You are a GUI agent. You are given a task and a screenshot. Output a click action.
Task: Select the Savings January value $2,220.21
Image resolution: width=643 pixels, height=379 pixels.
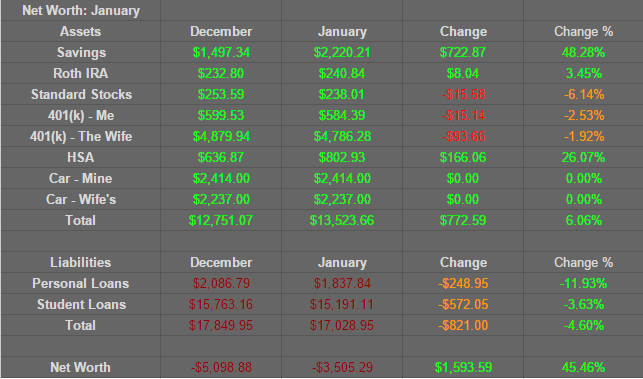(342, 53)
